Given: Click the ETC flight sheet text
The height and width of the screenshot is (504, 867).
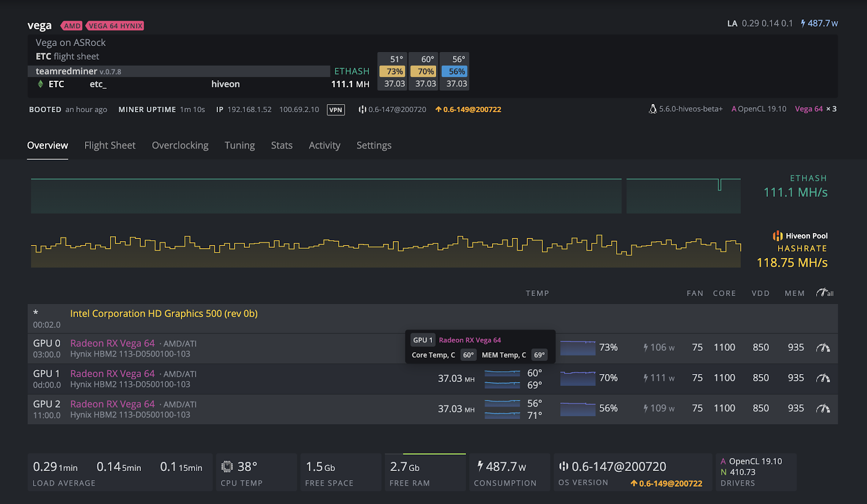Looking at the screenshot, I should pos(67,56).
